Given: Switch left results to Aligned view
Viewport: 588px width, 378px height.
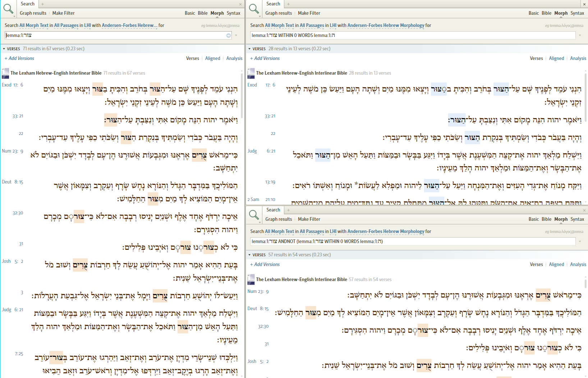Looking at the screenshot, I should coord(213,58).
